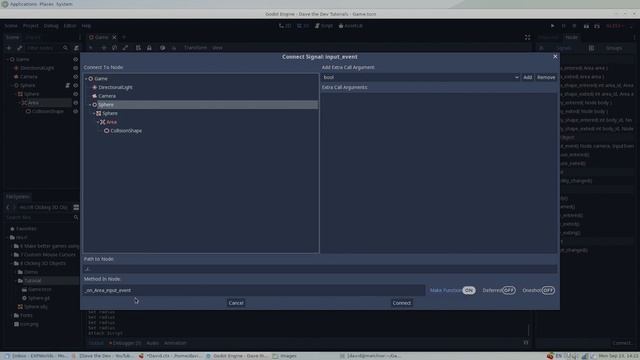Close the Connect Signal dialog
Viewport: 640px width, 360px height.
(555, 57)
